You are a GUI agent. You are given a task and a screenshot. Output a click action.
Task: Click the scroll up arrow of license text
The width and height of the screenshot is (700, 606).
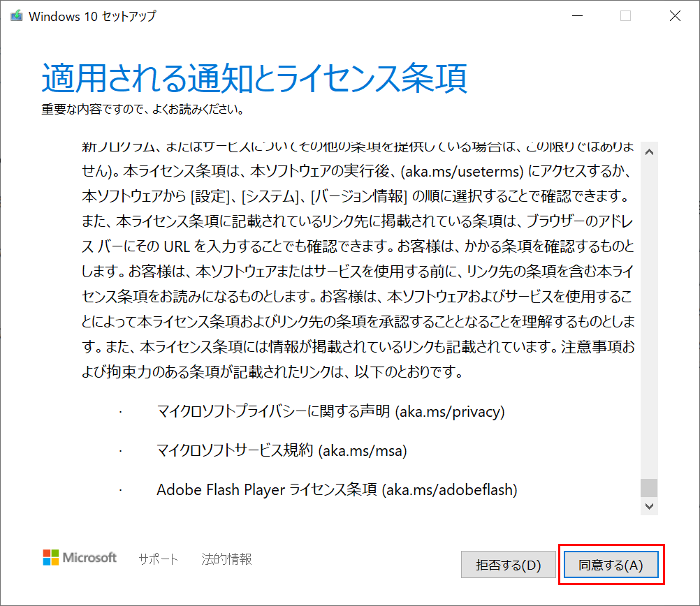click(649, 151)
